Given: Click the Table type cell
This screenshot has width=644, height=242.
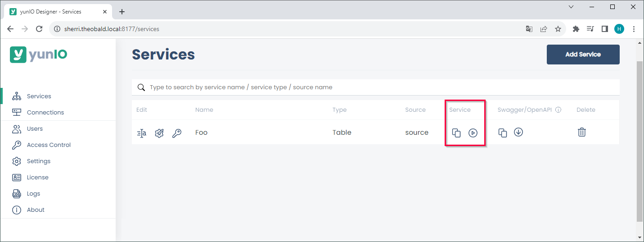Looking at the screenshot, I should (x=342, y=132).
